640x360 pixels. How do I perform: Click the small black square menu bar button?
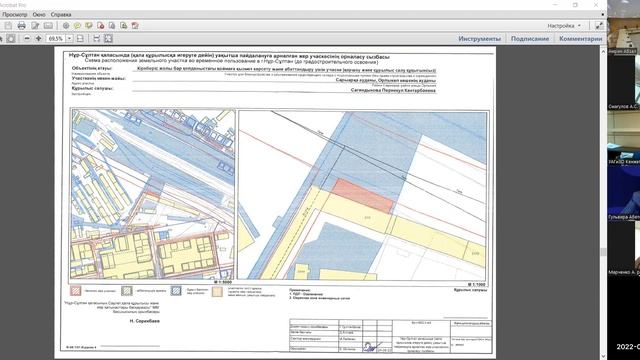(602, 14)
